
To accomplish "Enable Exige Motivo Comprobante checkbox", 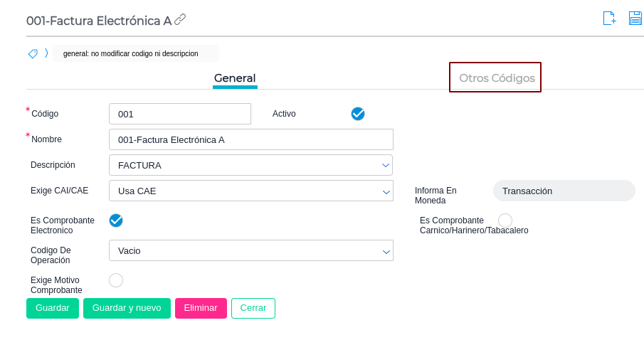I will point(116,280).
